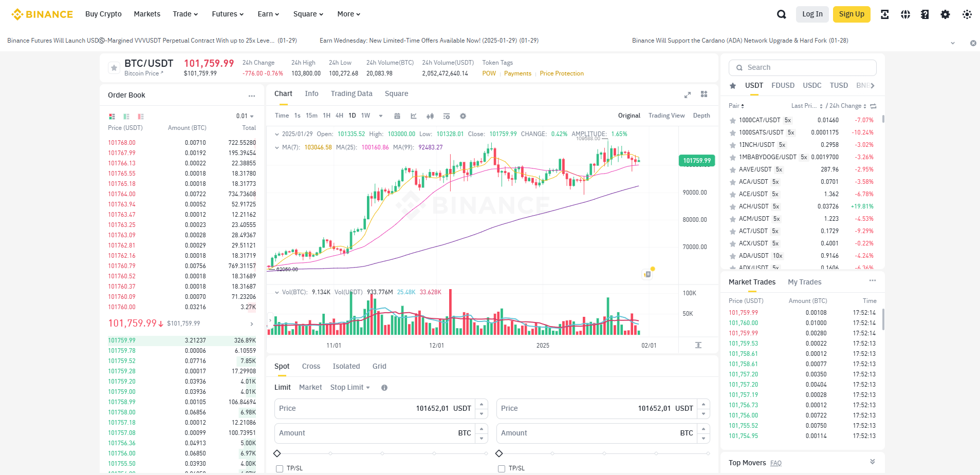Show buy orders only view
Screen dimensions: 980x475
[126, 117]
